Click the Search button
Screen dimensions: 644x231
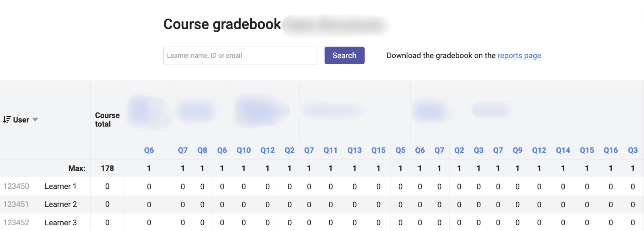[x=344, y=55]
